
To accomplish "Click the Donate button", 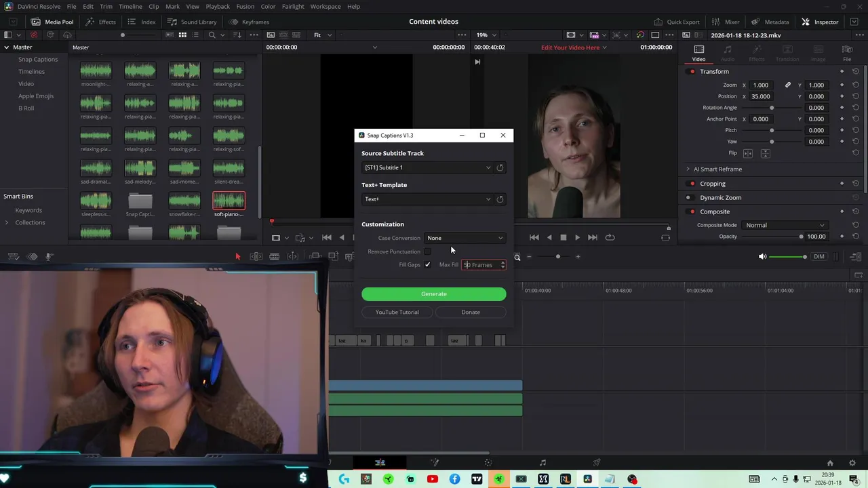I will tap(471, 312).
